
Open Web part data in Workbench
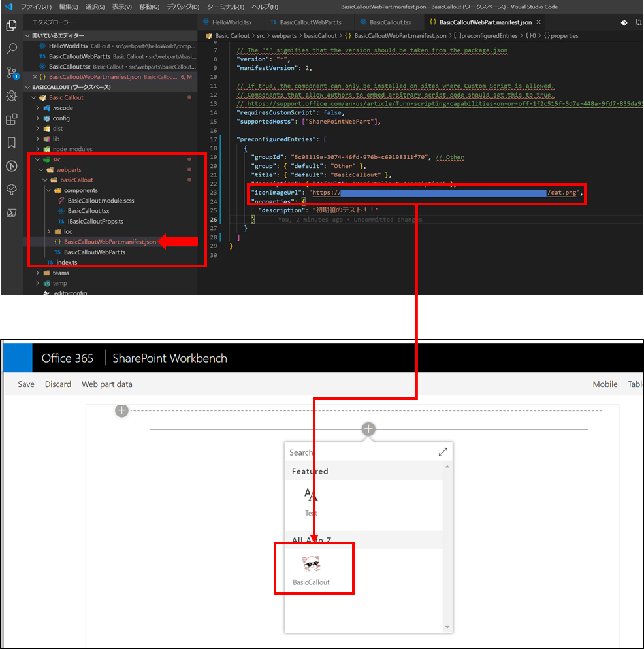[x=106, y=384]
